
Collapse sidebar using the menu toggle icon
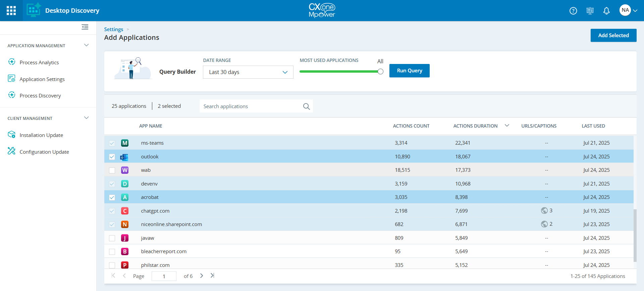pyautogui.click(x=85, y=27)
